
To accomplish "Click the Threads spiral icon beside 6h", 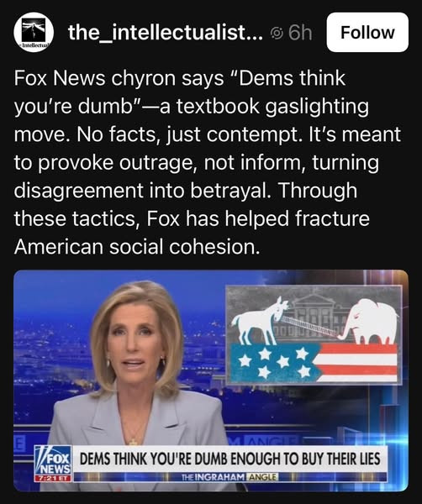I will 277,33.
